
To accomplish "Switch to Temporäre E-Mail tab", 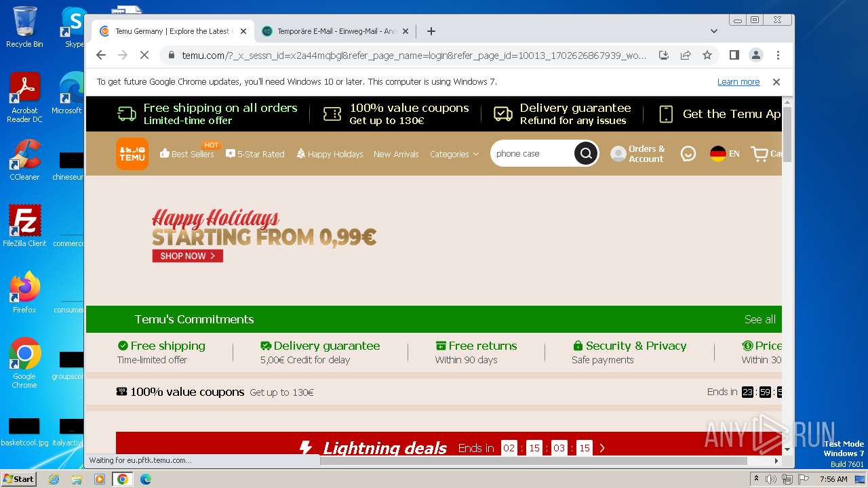I will click(336, 31).
